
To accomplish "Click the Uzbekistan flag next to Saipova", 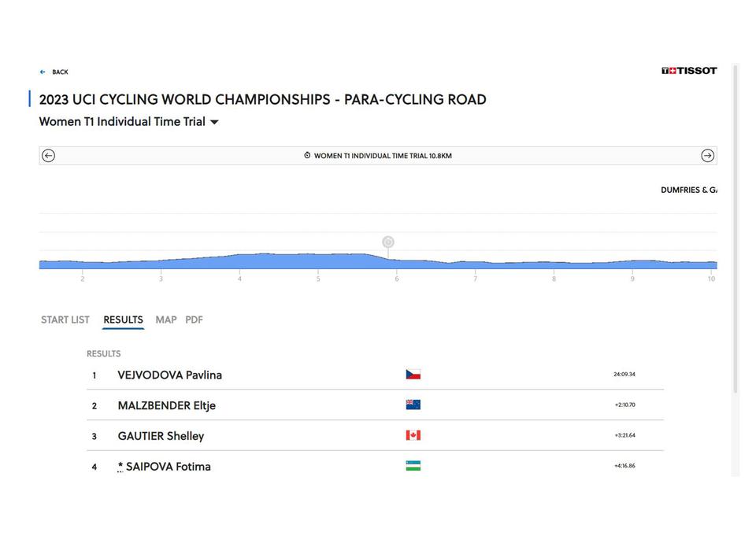I will 413,466.
